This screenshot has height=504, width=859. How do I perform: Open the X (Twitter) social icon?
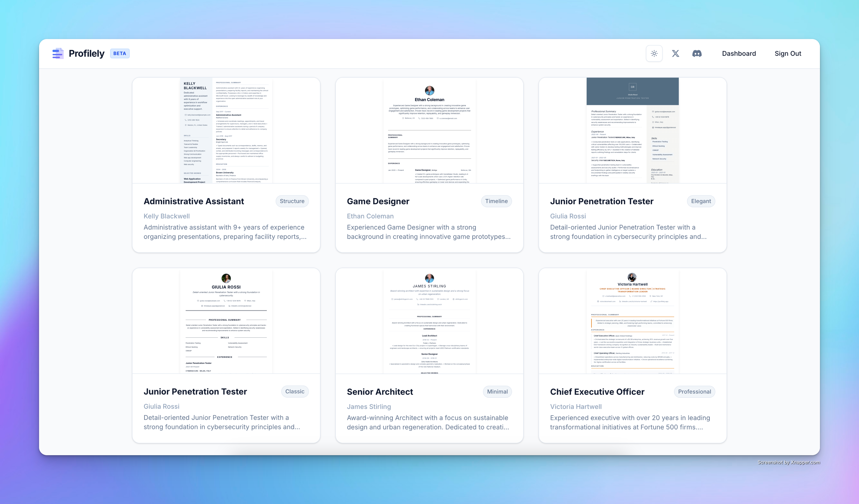coord(675,53)
